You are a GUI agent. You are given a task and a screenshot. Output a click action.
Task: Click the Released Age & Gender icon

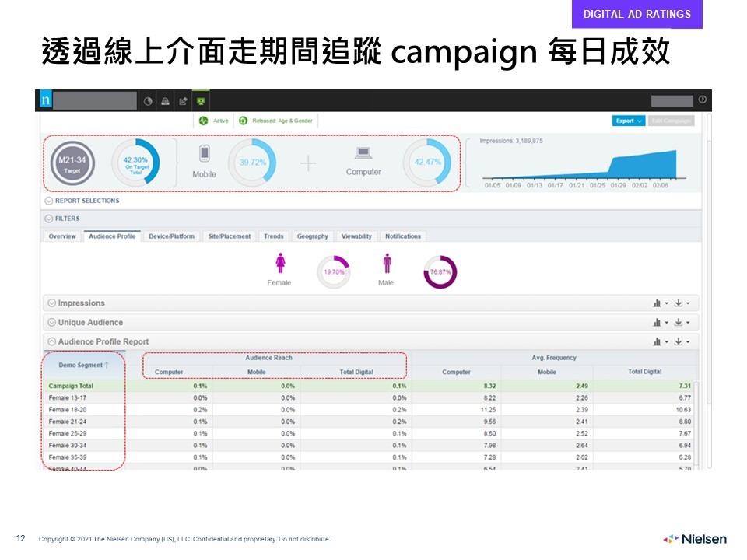coord(243,121)
